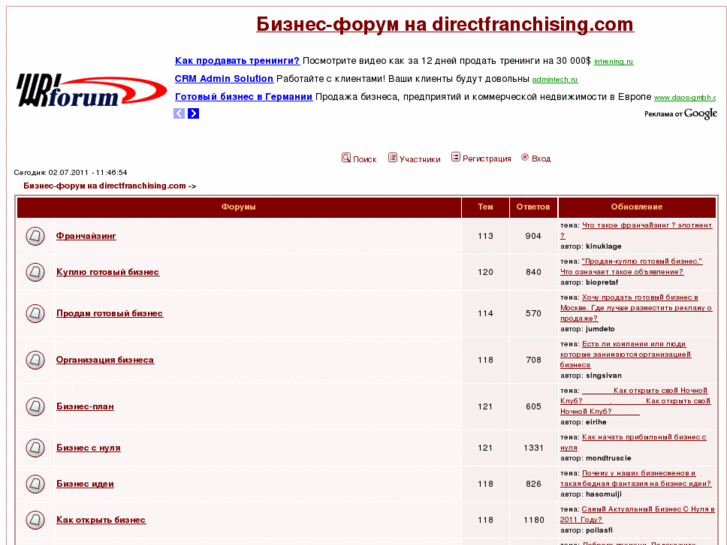Click the members list icon next to Участники

point(392,158)
